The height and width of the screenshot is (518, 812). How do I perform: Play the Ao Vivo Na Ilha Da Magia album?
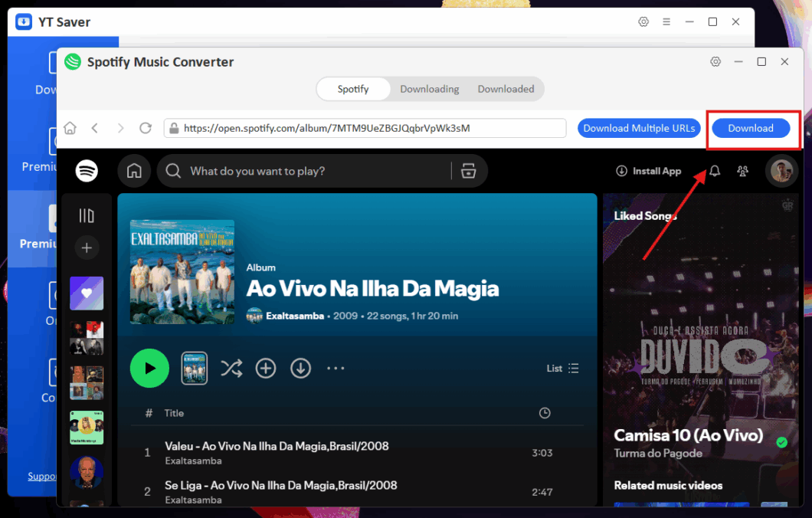[x=149, y=368]
